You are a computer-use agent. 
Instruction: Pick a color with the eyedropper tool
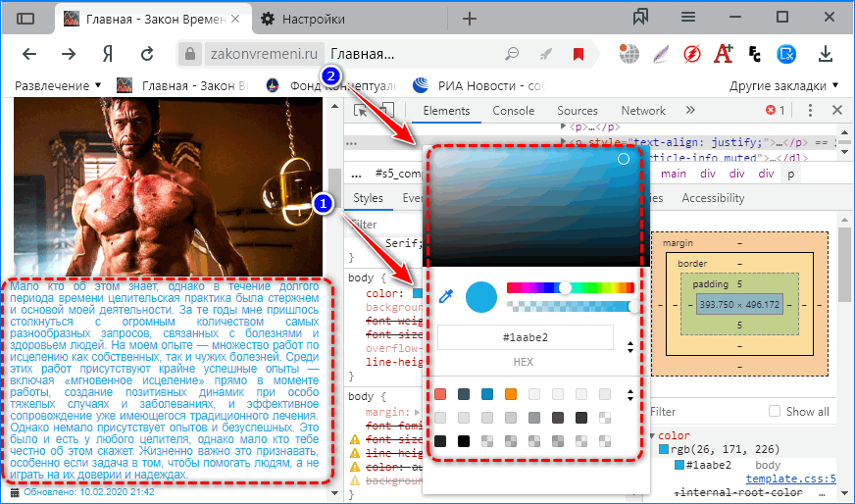(445, 296)
